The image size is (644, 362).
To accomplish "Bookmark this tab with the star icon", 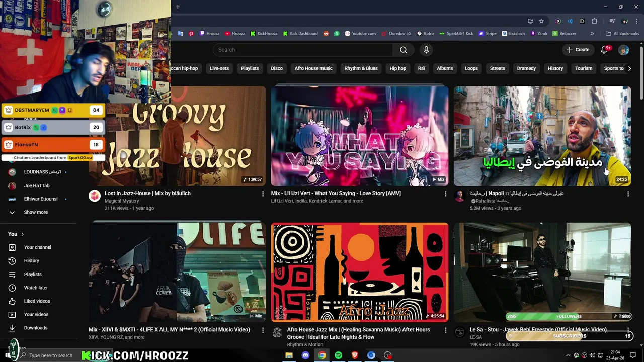I will [x=541, y=21].
